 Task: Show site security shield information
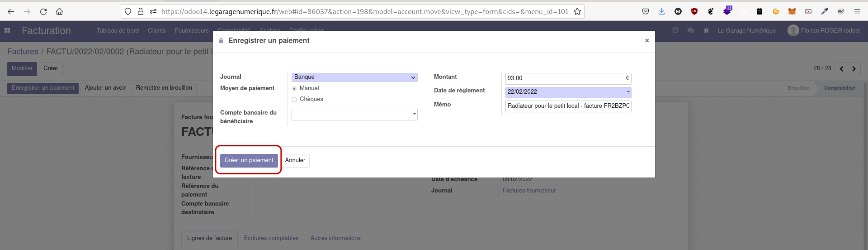128,11
